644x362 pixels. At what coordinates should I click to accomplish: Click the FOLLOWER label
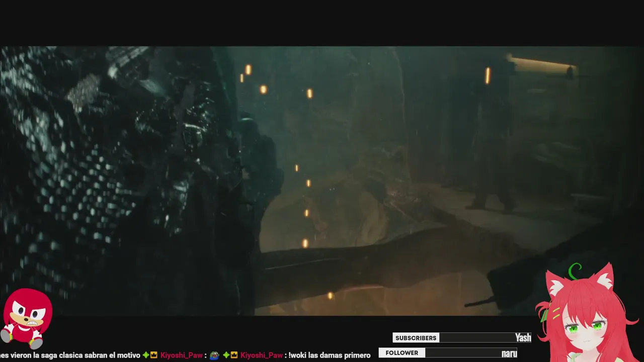coord(401,353)
